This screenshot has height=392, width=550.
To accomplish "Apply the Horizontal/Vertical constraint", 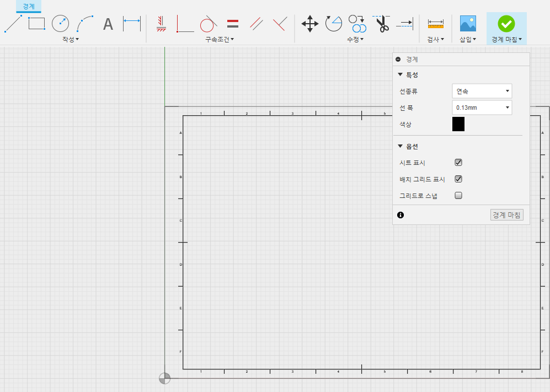I will click(185, 24).
